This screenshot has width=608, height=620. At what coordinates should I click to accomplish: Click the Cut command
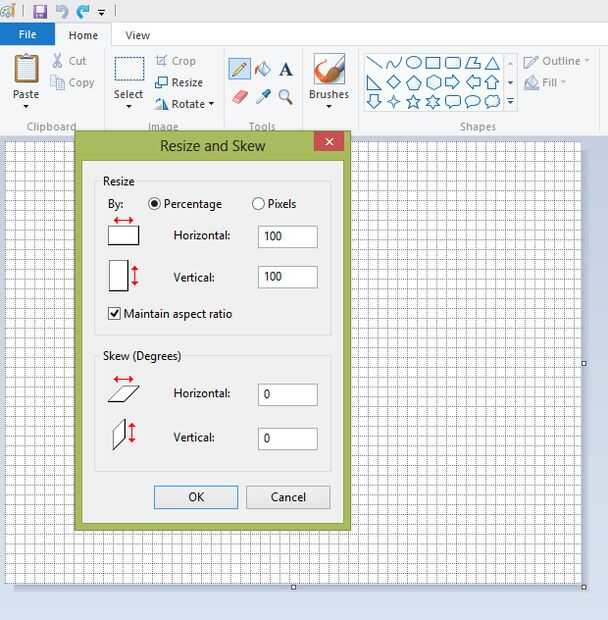pos(69,60)
